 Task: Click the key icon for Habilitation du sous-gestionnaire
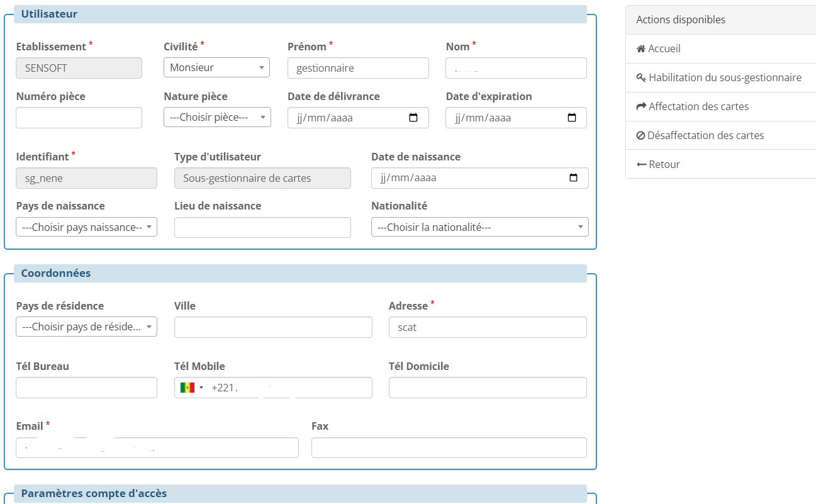click(641, 78)
